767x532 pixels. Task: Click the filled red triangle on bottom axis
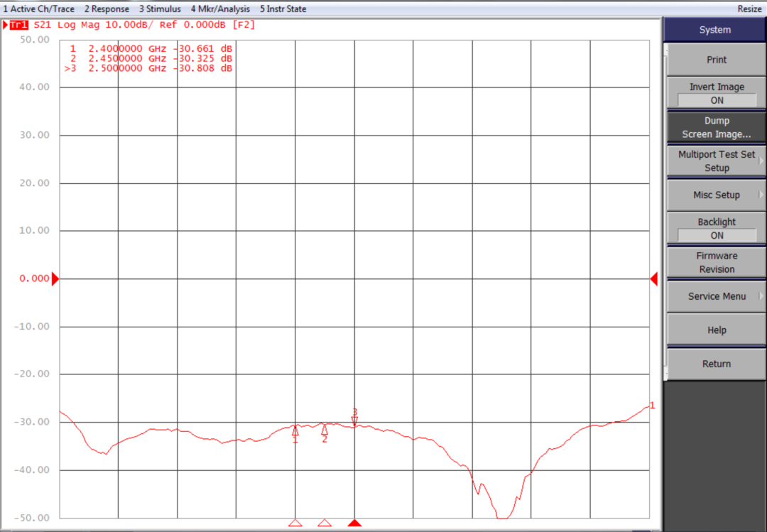354,523
